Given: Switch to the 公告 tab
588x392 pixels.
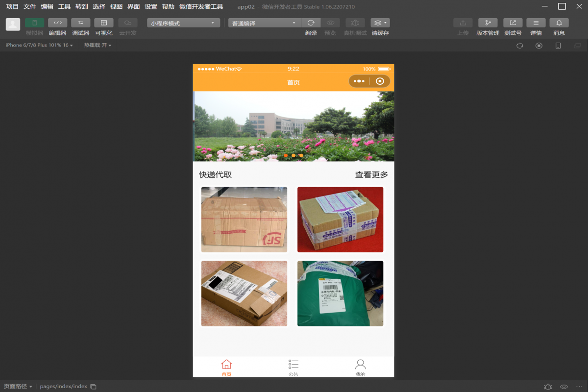Looking at the screenshot, I should click(293, 367).
